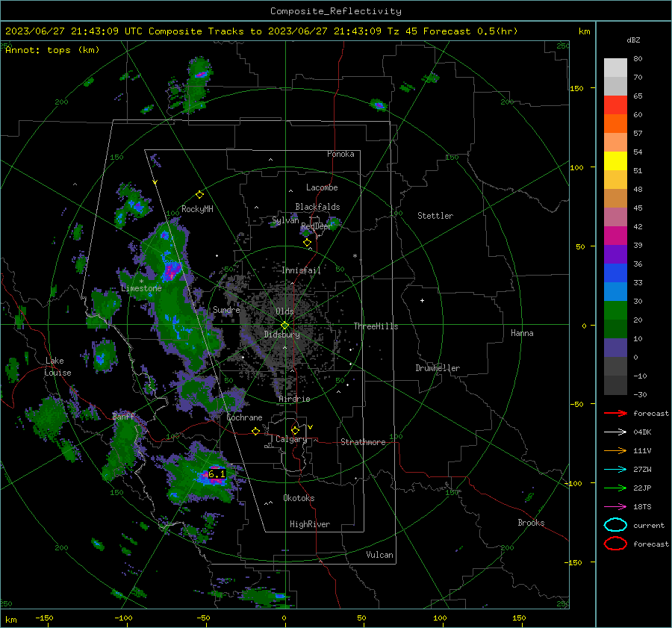
Task: Click the yellow diamond marker under Cochrane
Action: [255, 431]
